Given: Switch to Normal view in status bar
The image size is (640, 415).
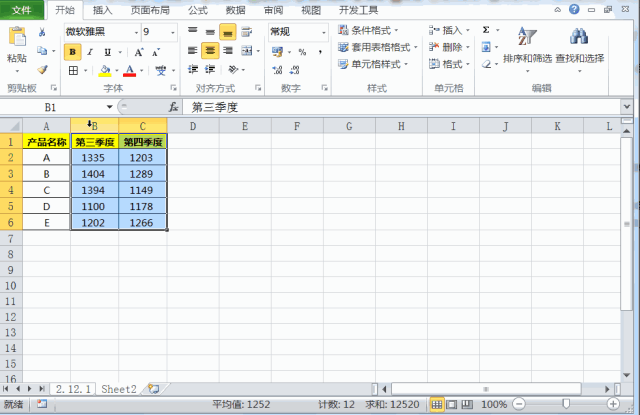Looking at the screenshot, I should [437, 404].
